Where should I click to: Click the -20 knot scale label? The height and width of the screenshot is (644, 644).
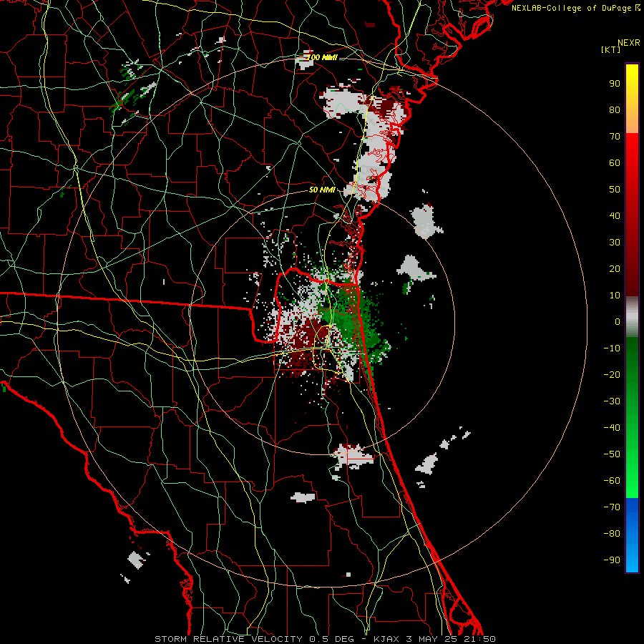pyautogui.click(x=612, y=374)
